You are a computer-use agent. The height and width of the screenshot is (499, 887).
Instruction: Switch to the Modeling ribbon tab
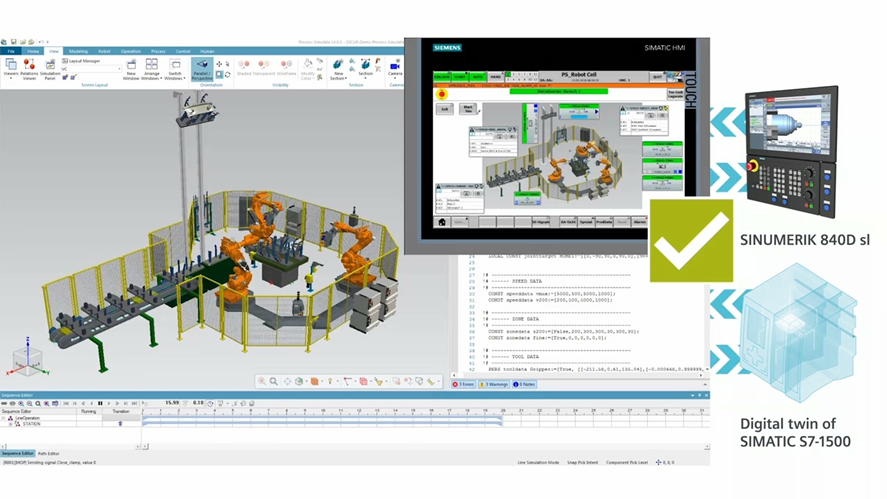[x=78, y=51]
